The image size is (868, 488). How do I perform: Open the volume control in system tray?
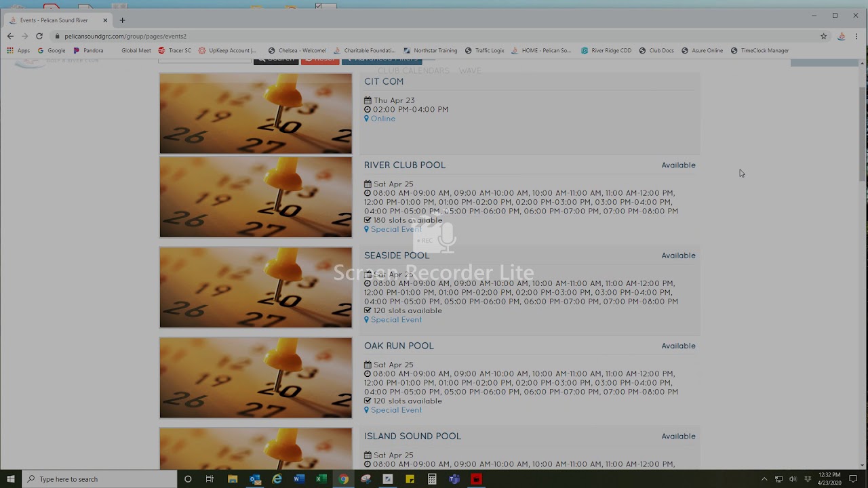pos(793,479)
